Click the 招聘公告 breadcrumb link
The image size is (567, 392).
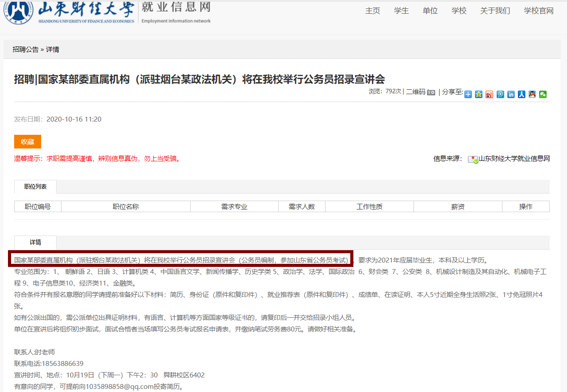(26, 49)
